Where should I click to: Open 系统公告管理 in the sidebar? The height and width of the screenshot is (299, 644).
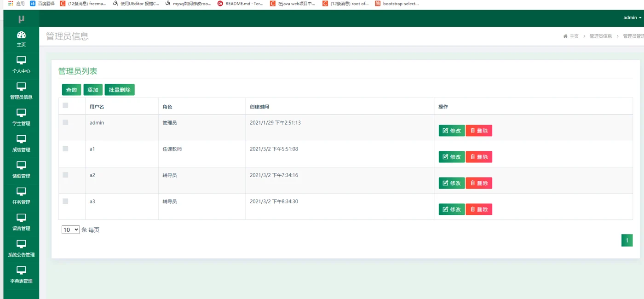pyautogui.click(x=21, y=249)
